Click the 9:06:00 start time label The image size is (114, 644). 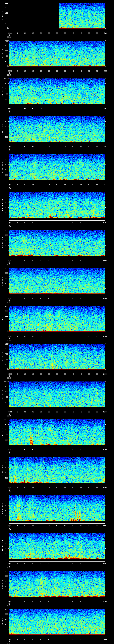[9, 109]
